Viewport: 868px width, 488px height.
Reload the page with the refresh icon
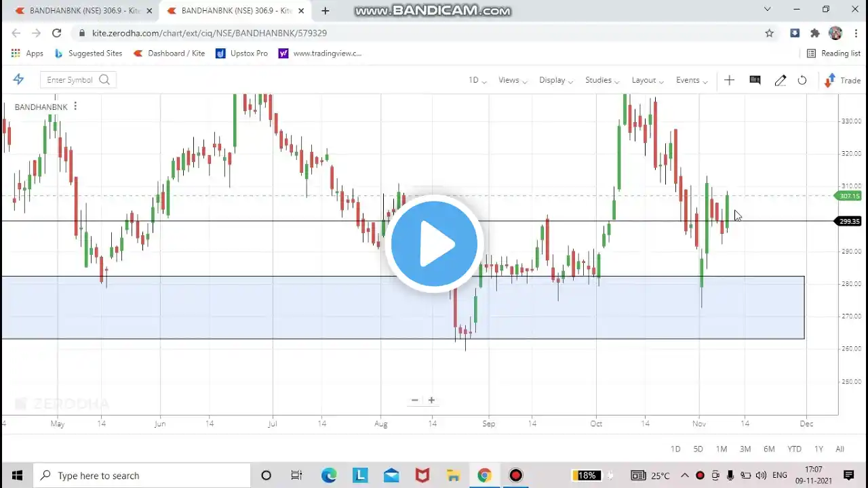point(57,33)
